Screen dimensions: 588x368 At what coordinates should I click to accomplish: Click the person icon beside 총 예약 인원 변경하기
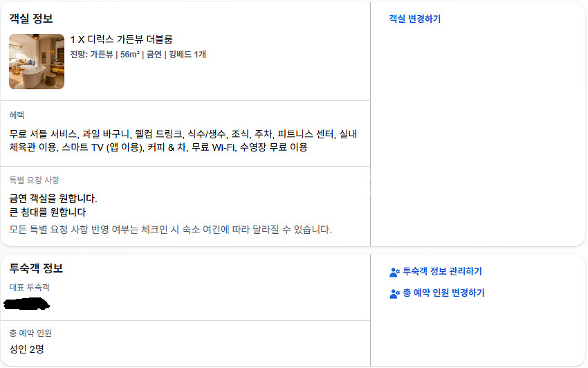tap(395, 293)
